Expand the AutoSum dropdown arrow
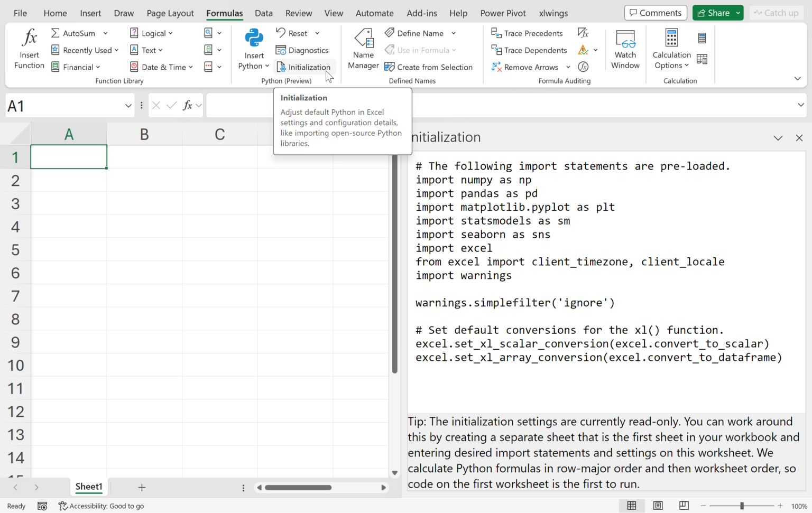Viewport: 812px width, 513px height. 106,33
